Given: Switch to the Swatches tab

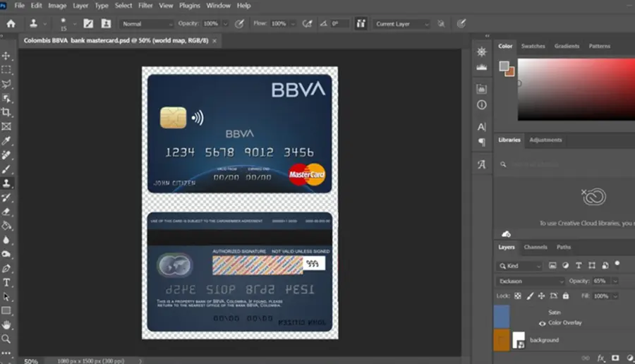Looking at the screenshot, I should coord(533,46).
